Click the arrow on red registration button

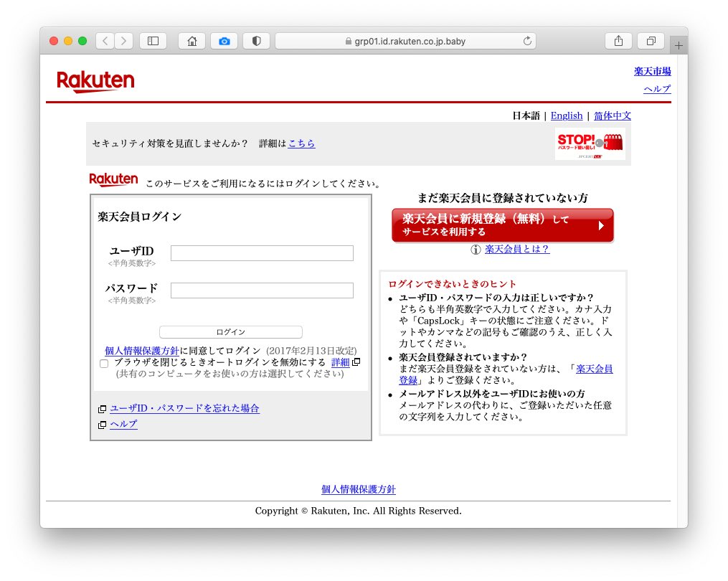(x=601, y=226)
